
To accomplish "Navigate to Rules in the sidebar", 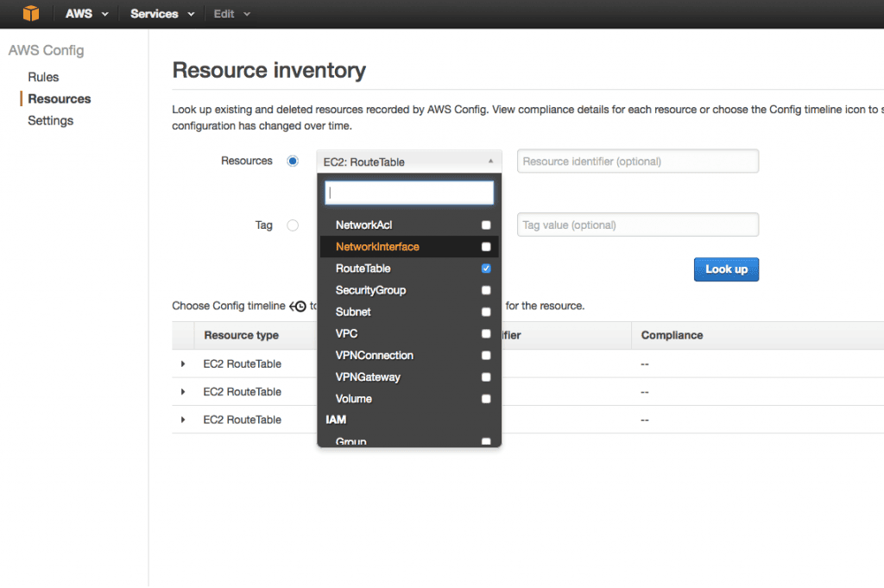I will pos(42,77).
